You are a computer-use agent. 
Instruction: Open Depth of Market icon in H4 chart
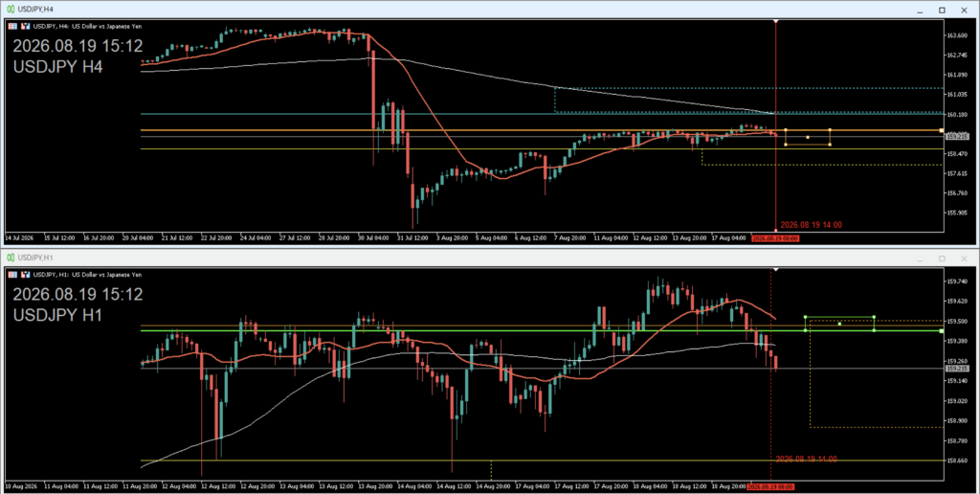(12, 26)
